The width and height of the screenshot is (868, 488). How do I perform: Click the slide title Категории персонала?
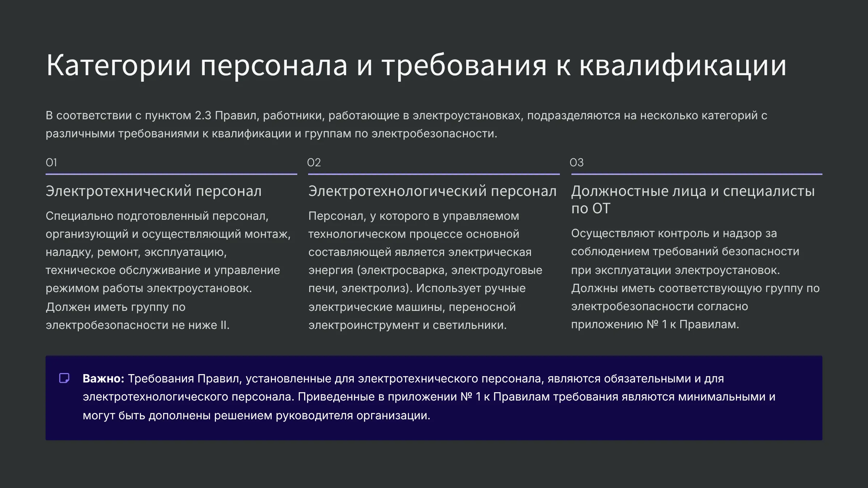pos(416,65)
